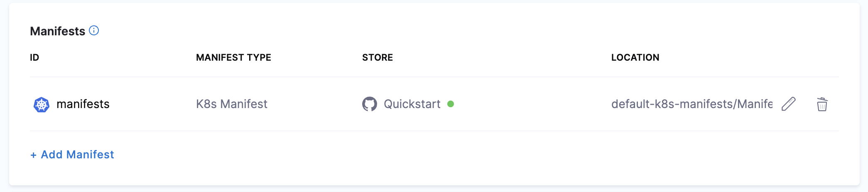Viewport: 868px width, 192px height.
Task: Click the info icon beside Manifests heading
Action: click(x=94, y=31)
